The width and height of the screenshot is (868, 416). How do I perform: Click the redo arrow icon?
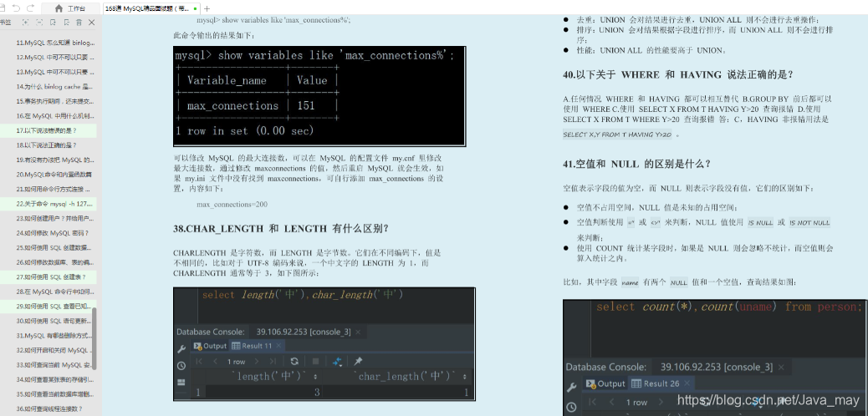30,8
